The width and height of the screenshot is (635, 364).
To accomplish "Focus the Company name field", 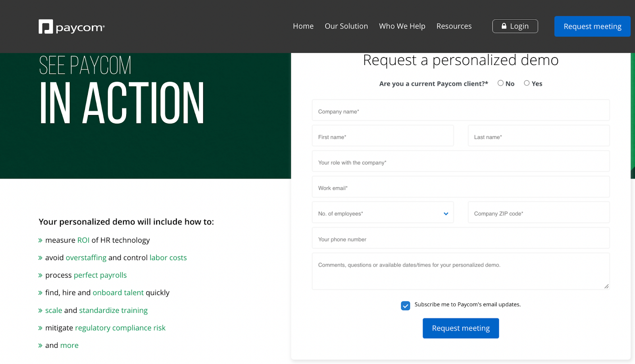I will pyautogui.click(x=461, y=110).
